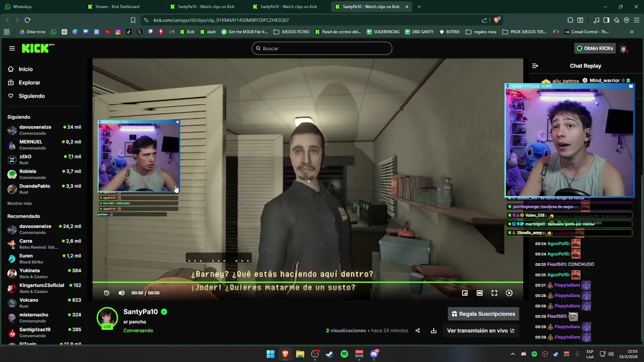This screenshot has width=644, height=362.
Task: Mute the clip volume
Action: point(121,293)
